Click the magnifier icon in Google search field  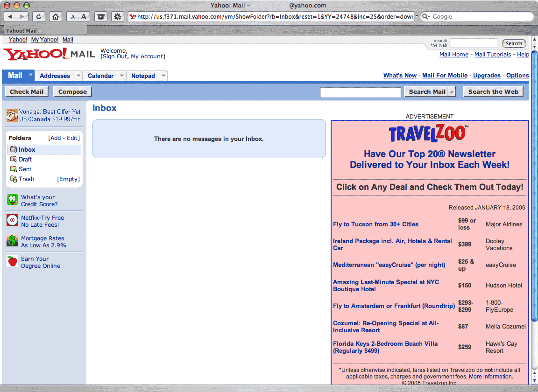[x=425, y=16]
